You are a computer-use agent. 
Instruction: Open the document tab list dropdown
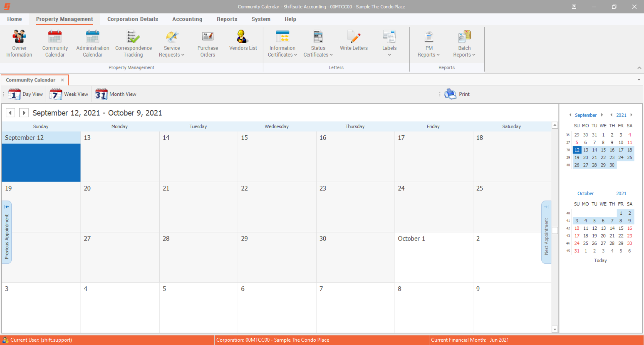point(639,80)
